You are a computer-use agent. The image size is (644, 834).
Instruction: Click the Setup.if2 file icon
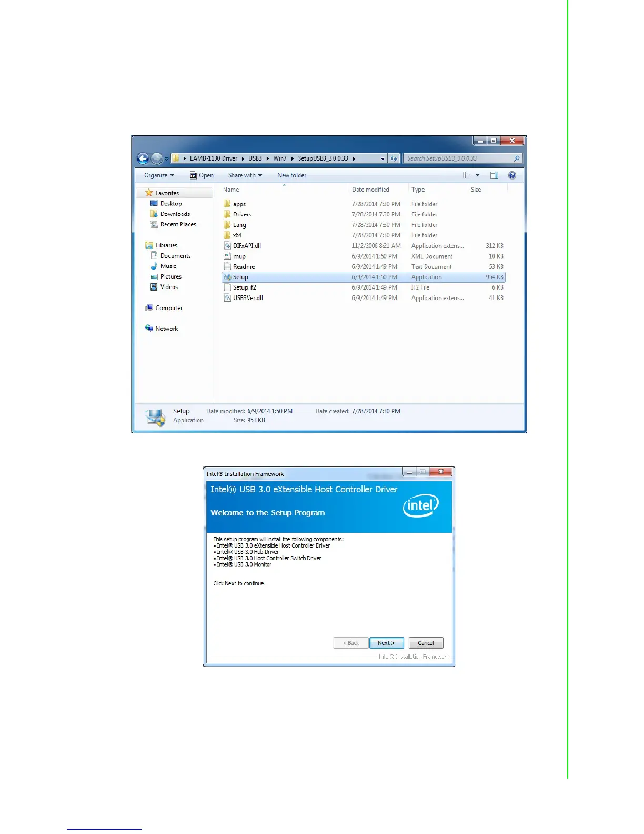pos(227,287)
